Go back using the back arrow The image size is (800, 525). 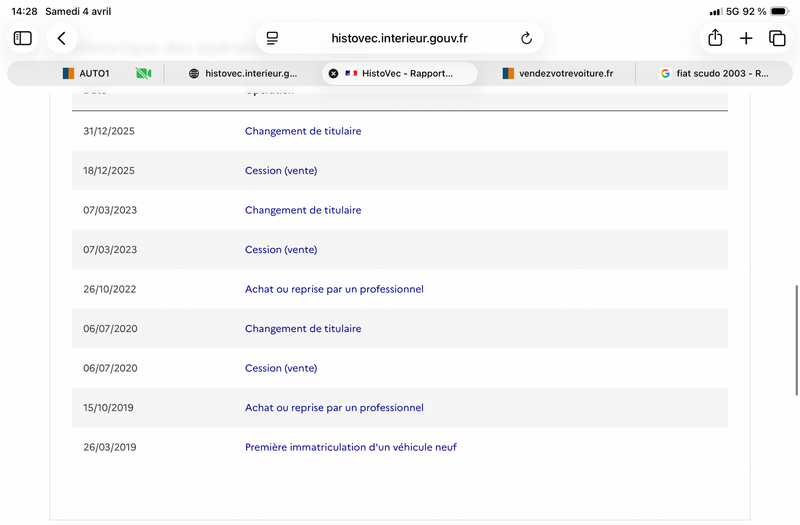pos(61,38)
